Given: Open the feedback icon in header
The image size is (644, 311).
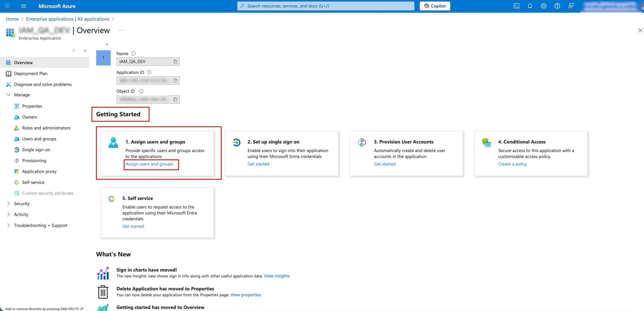Looking at the screenshot, I should (571, 6).
